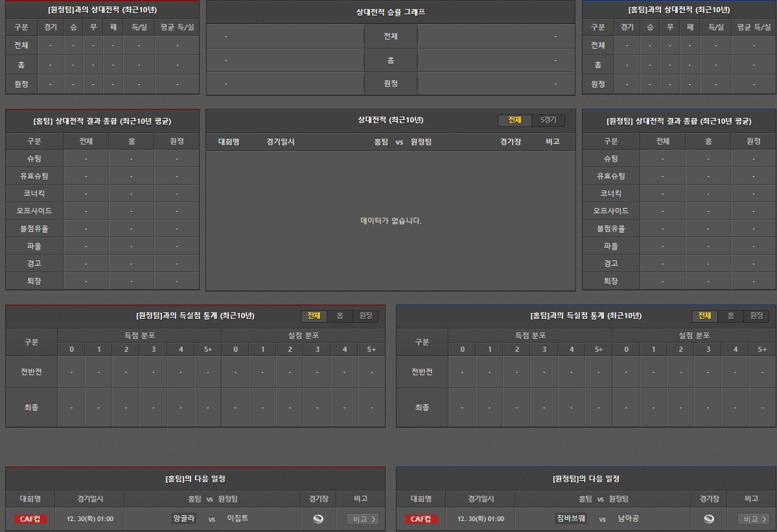Screen dimensions: 777x532
Task: Select 전체 filter in head-to-head records
Action: click(x=515, y=121)
